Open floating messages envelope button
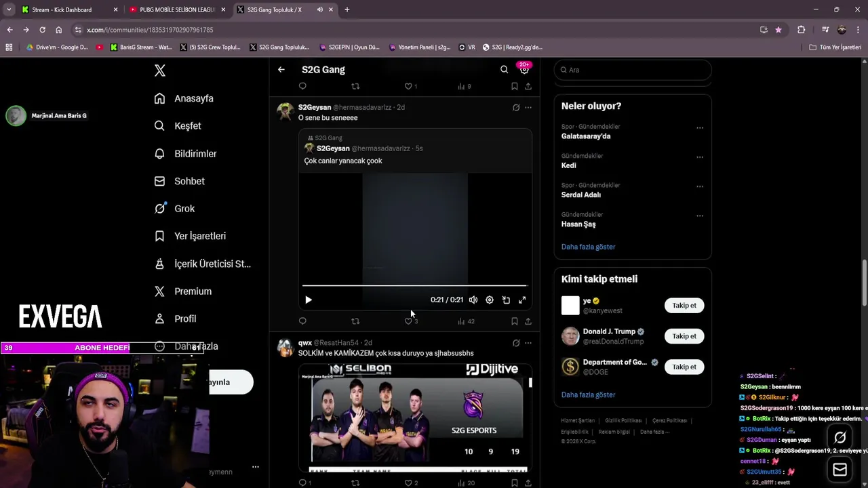868x488 pixels. point(840,470)
